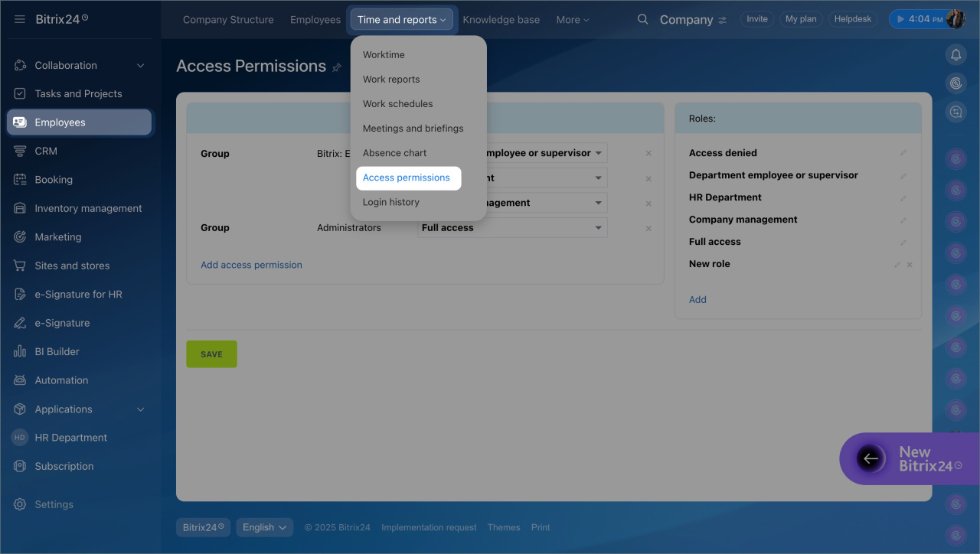Viewport: 980px width, 554px height.
Task: Remove the Administrators group permission row
Action: click(648, 229)
